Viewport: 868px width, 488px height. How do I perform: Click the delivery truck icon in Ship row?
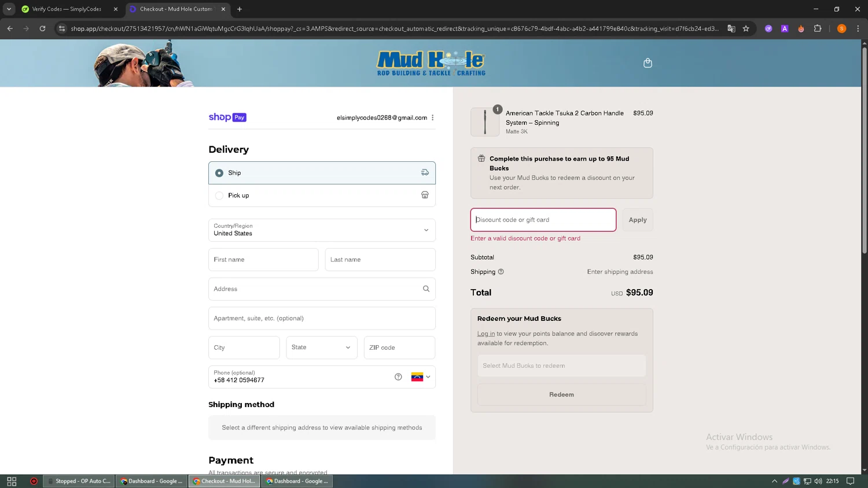tap(425, 172)
